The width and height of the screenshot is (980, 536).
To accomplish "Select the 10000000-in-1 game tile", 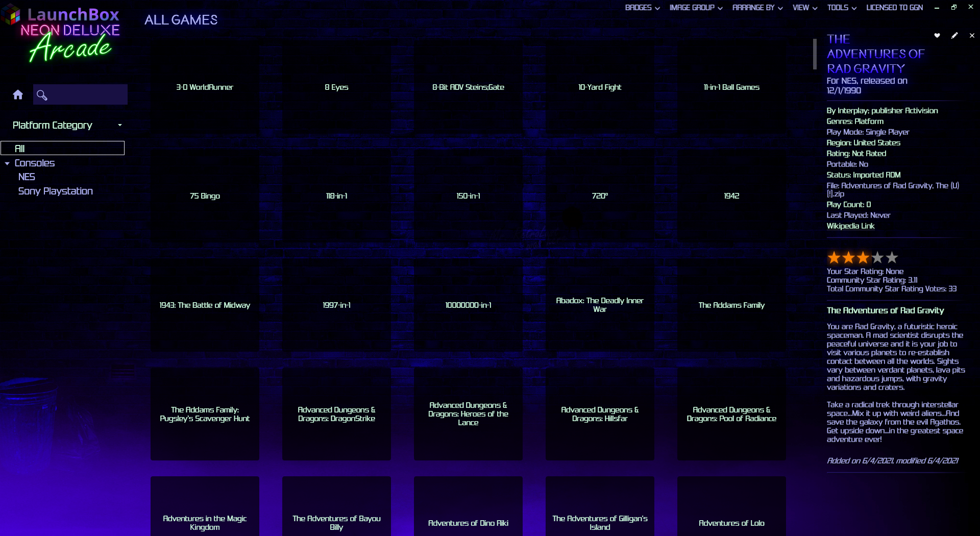I will click(x=468, y=305).
